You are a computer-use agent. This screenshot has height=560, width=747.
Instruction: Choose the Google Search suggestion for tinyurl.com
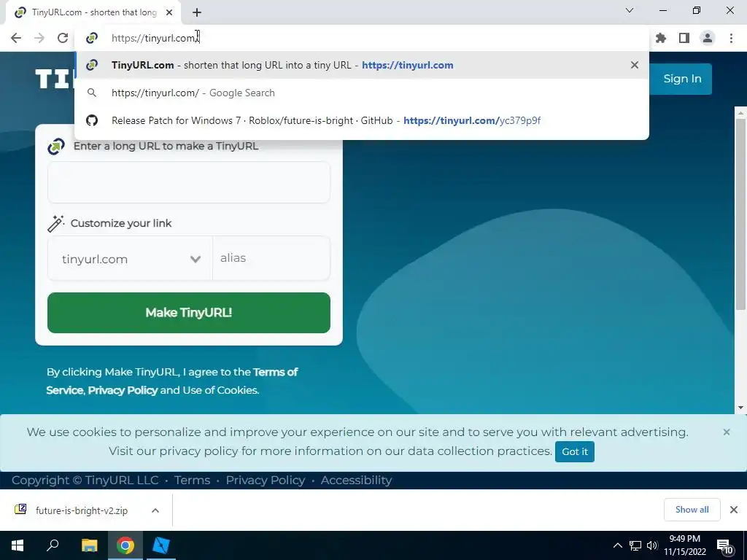coord(362,93)
